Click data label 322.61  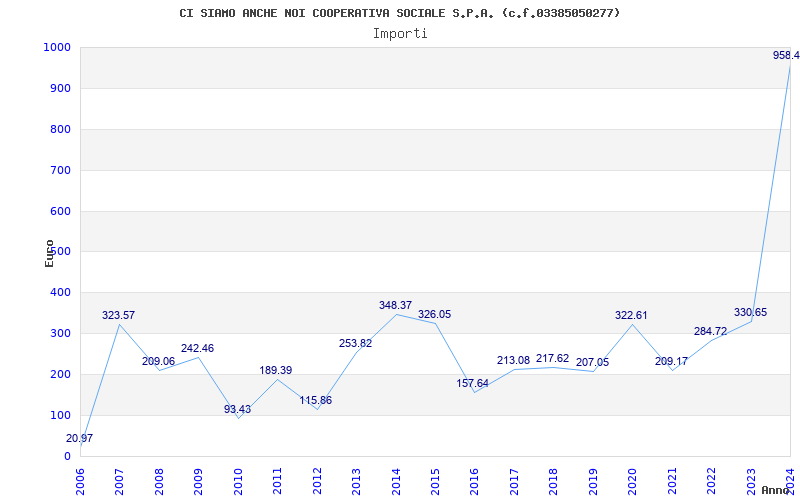[x=631, y=315]
